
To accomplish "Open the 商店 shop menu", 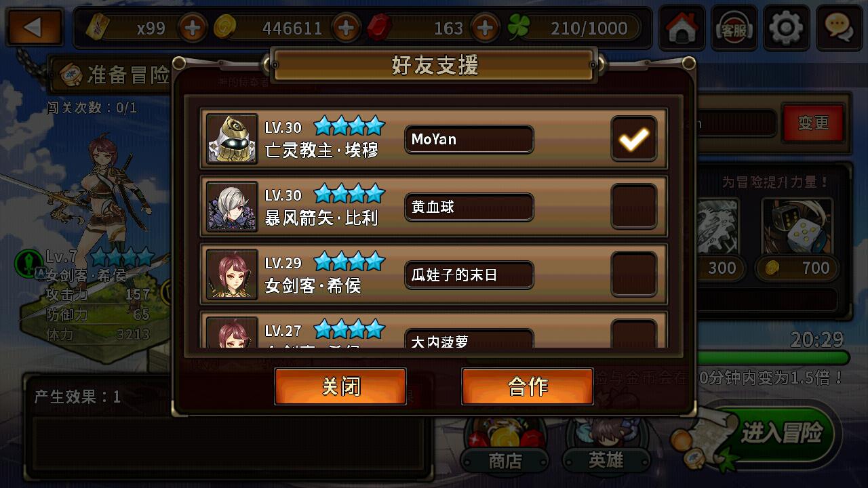I will click(x=505, y=447).
